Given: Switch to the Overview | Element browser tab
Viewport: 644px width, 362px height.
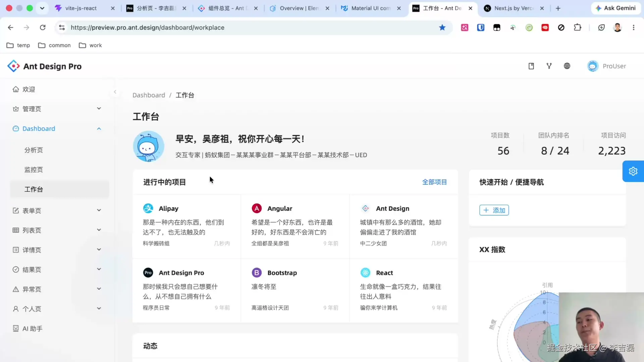Looking at the screenshot, I should pyautogui.click(x=299, y=8).
